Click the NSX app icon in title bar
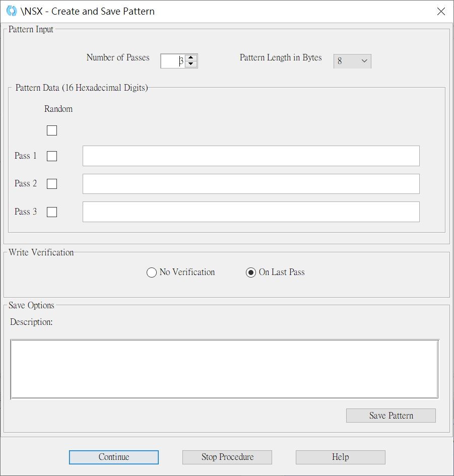Image resolution: width=454 pixels, height=476 pixels. pos(12,11)
